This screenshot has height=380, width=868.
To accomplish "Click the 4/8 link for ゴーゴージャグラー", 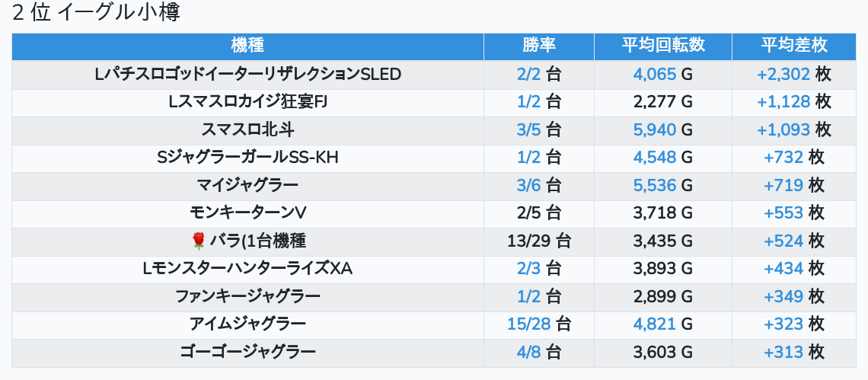I will [x=528, y=352].
